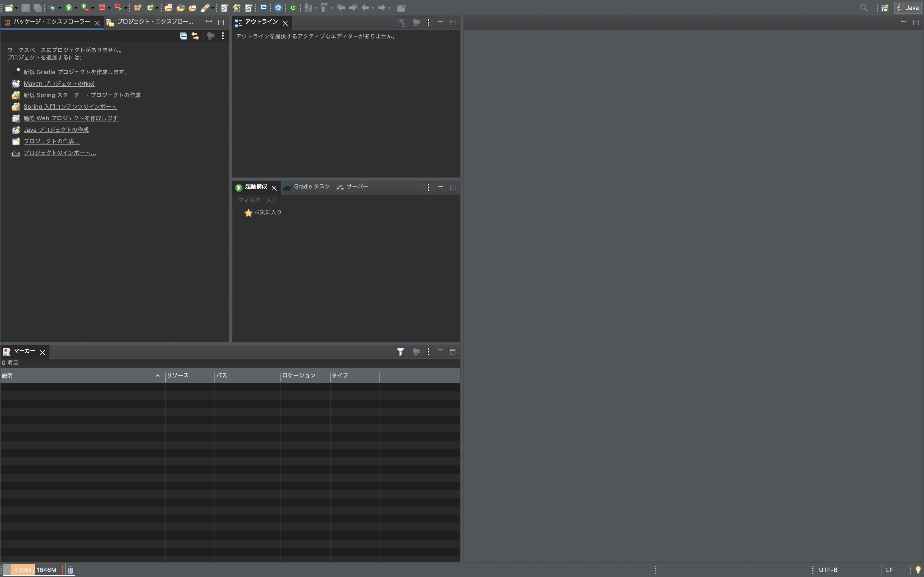Click the Java プロジェクトの作成 link
924x577 pixels.
[x=56, y=130]
